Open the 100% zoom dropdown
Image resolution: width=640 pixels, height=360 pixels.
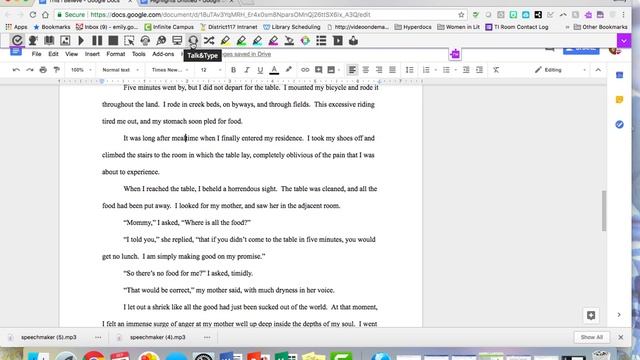click(x=81, y=70)
